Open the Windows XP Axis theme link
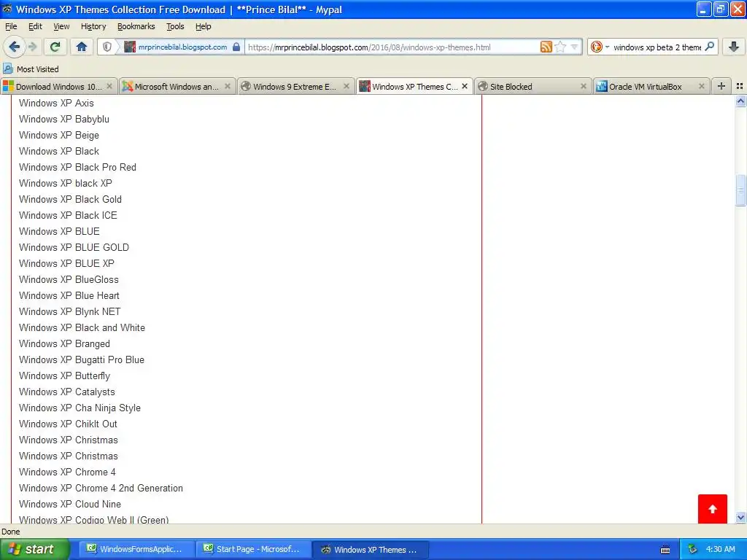747x560 pixels. pos(56,104)
